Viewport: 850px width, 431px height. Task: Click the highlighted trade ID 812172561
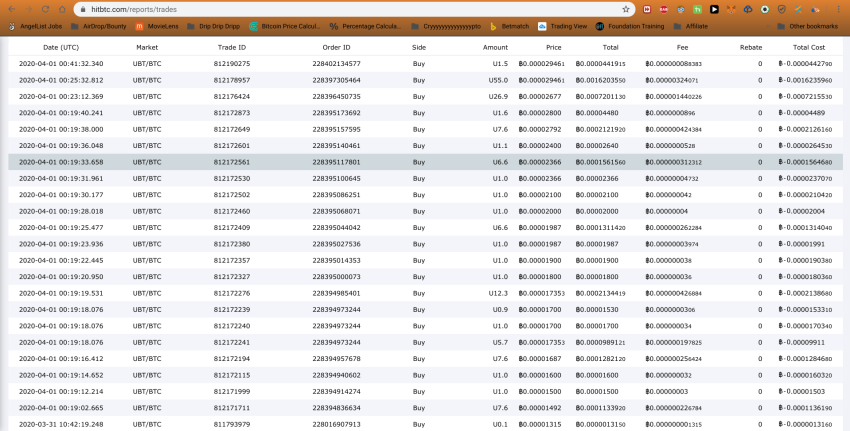click(x=231, y=162)
